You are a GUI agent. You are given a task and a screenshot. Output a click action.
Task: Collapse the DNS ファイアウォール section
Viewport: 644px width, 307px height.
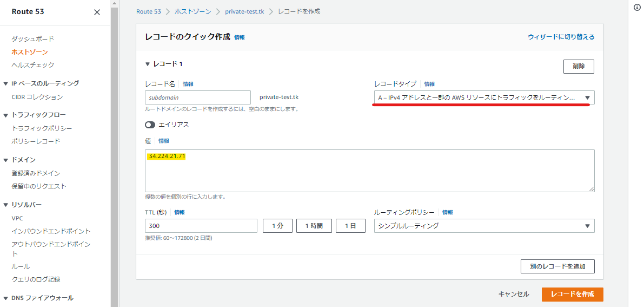click(x=6, y=298)
